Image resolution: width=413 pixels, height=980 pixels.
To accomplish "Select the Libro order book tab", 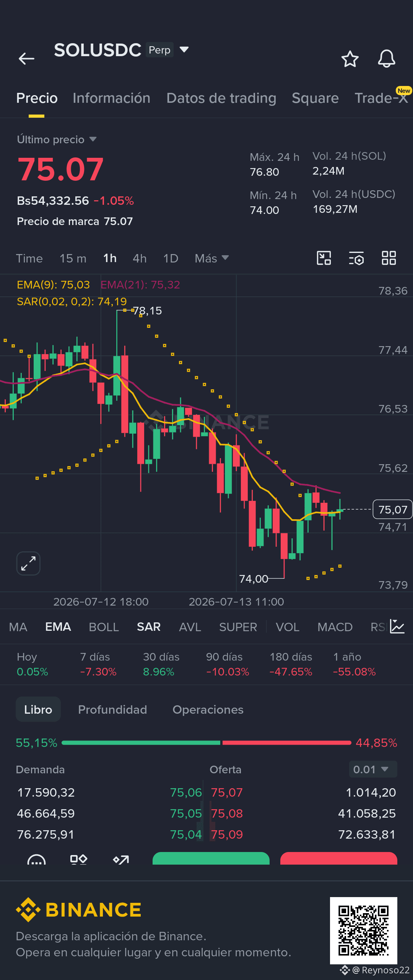I will [x=38, y=709].
